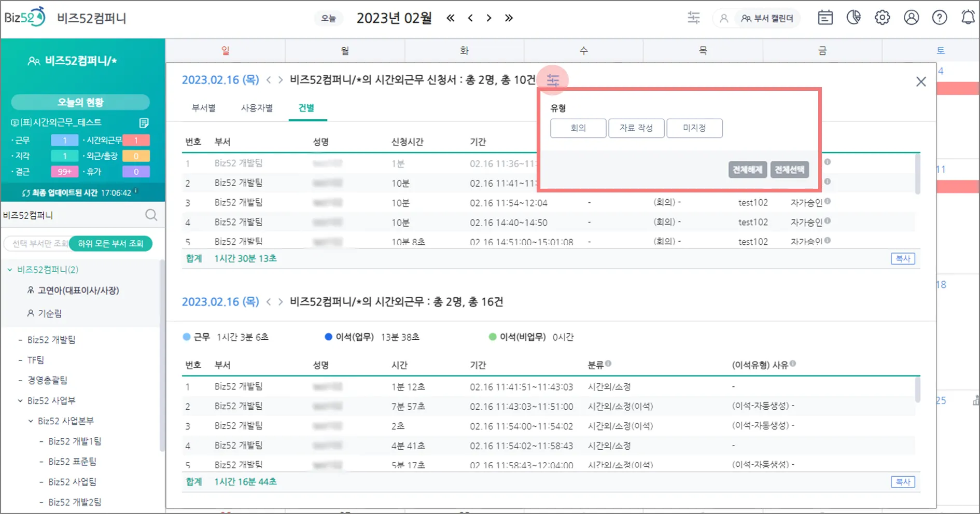
Task: Click the 이석(비업무) green legend dot
Action: pyautogui.click(x=493, y=337)
